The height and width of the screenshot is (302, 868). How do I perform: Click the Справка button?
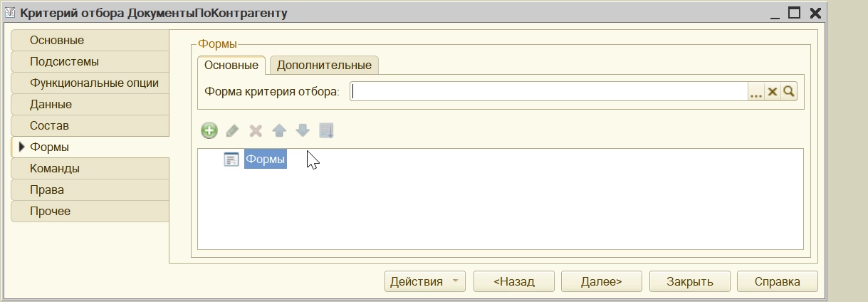pyautogui.click(x=777, y=281)
